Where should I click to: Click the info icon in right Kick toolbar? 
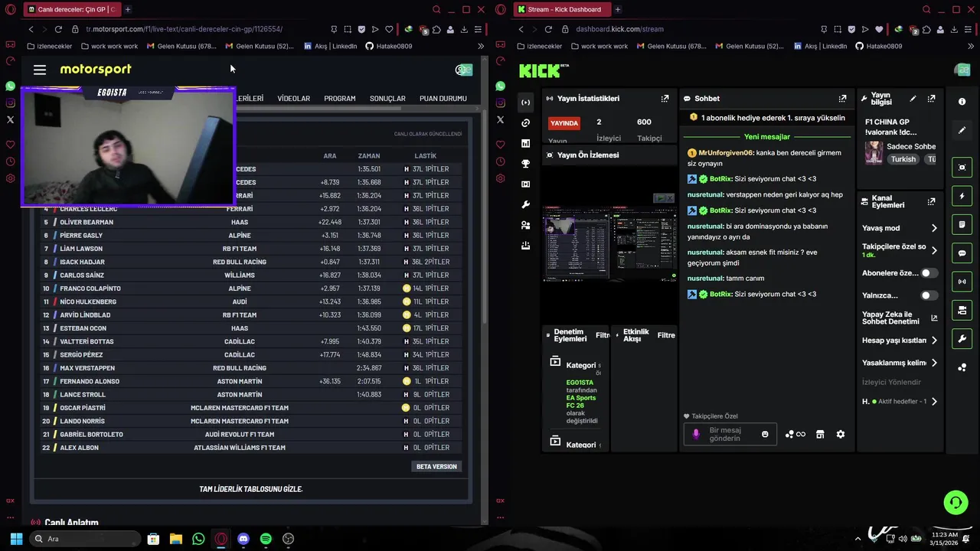point(962,102)
